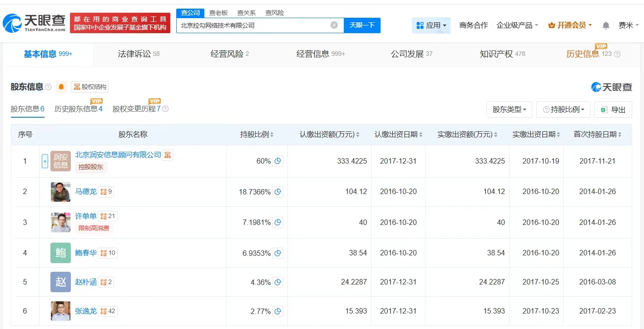Click the red 都在用的商业查询工具 banner
This screenshot has height=329, width=644.
tap(120, 23)
